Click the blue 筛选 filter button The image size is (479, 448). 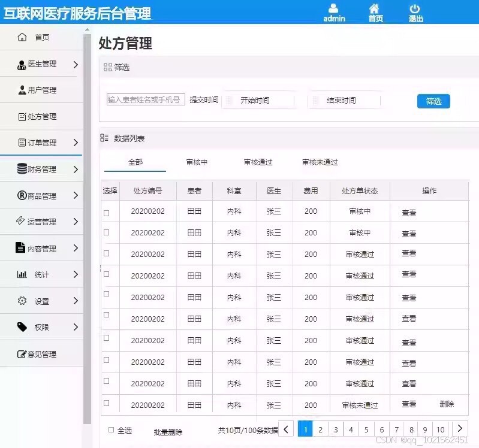(x=433, y=101)
